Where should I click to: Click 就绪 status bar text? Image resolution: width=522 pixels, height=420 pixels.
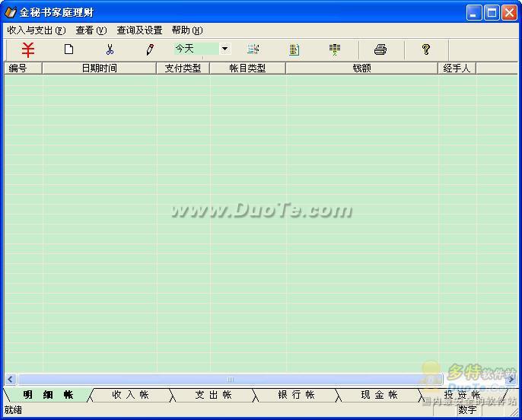click(x=14, y=410)
